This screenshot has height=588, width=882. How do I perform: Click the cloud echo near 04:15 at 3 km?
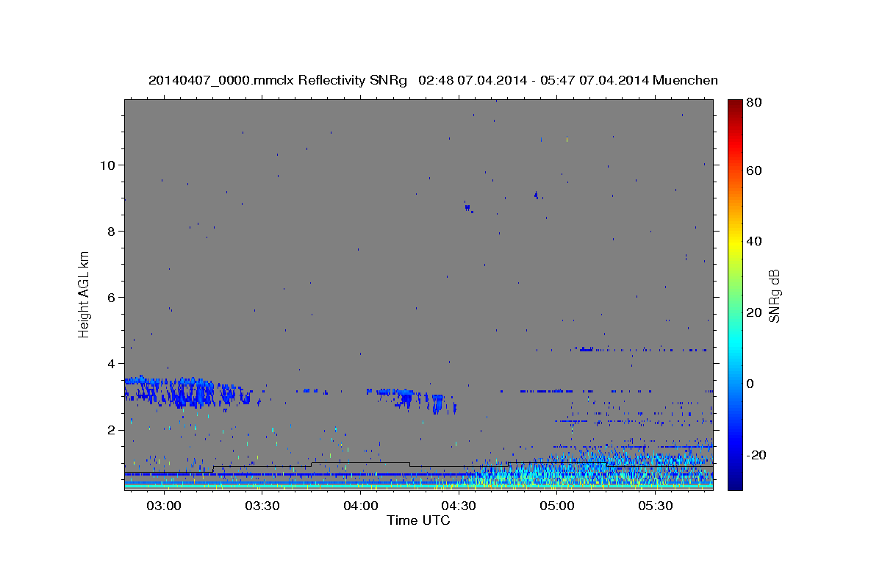[x=412, y=400]
